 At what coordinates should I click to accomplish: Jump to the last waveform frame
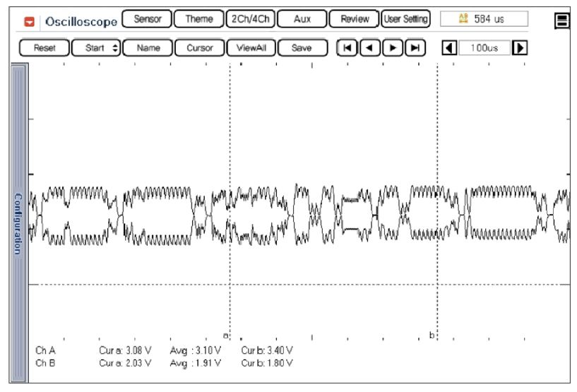416,48
